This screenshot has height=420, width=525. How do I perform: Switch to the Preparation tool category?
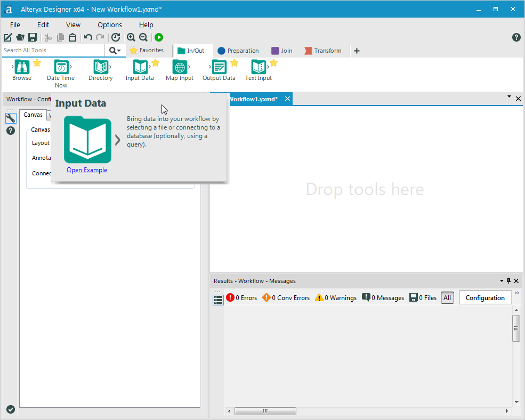tap(238, 51)
